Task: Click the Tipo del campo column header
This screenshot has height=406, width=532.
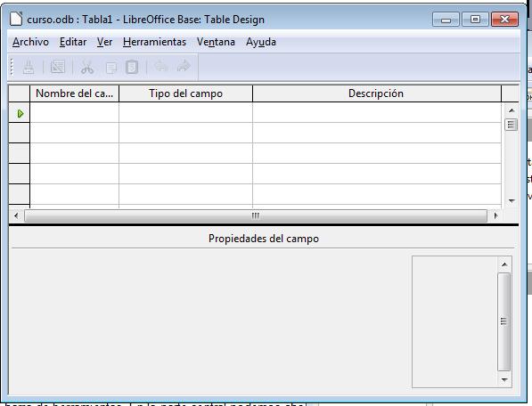Action: (x=185, y=93)
